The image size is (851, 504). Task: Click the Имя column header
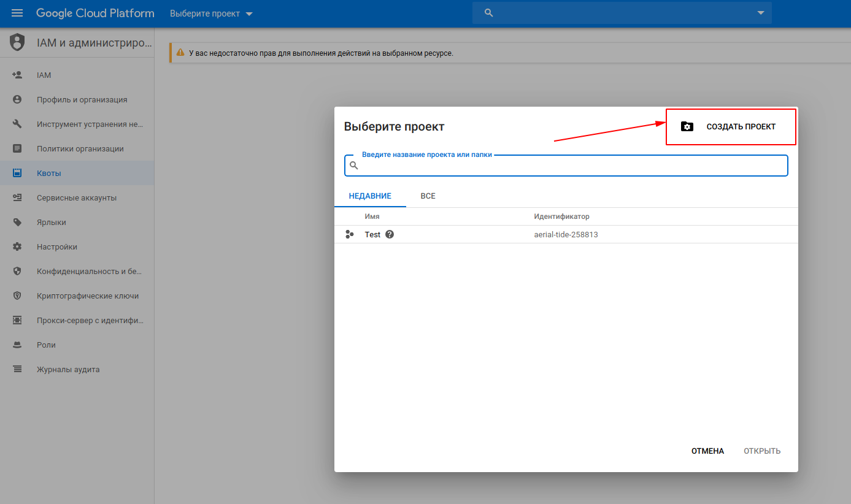coord(372,216)
